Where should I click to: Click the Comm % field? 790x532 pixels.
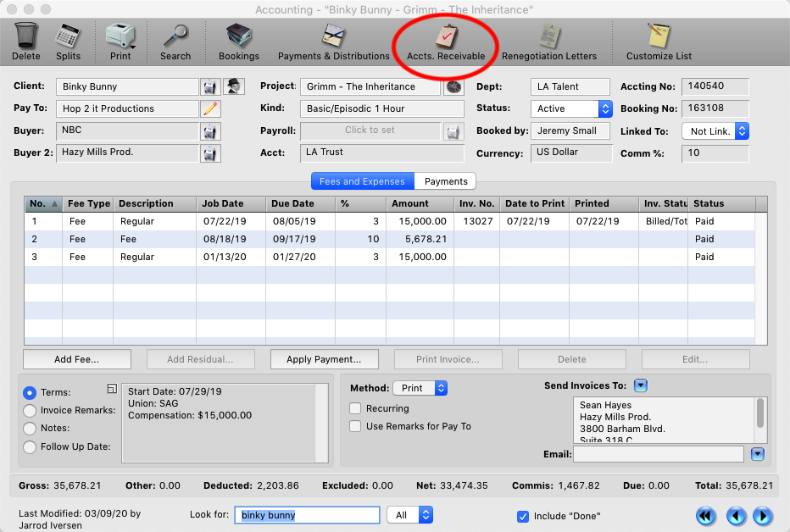click(x=715, y=153)
